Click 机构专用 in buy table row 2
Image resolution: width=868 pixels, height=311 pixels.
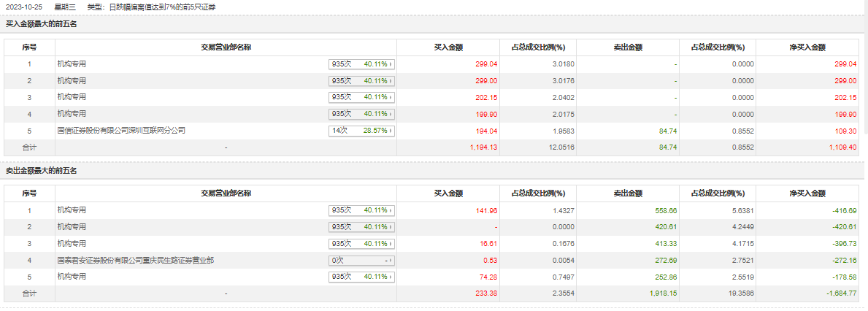72,81
